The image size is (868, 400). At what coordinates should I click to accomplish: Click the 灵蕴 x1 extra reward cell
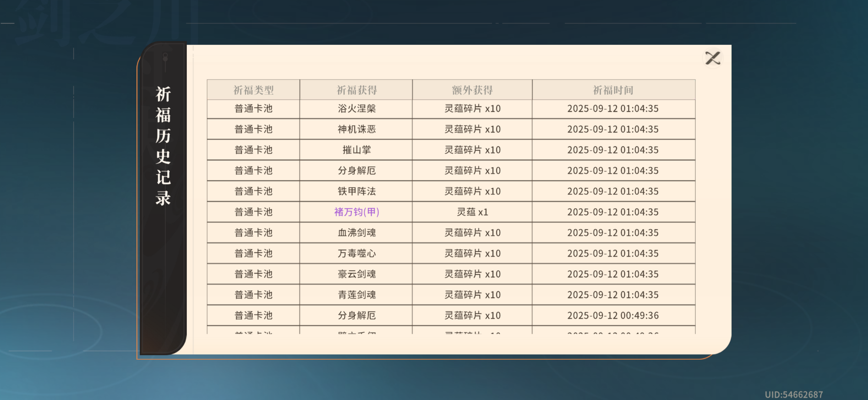pos(472,212)
